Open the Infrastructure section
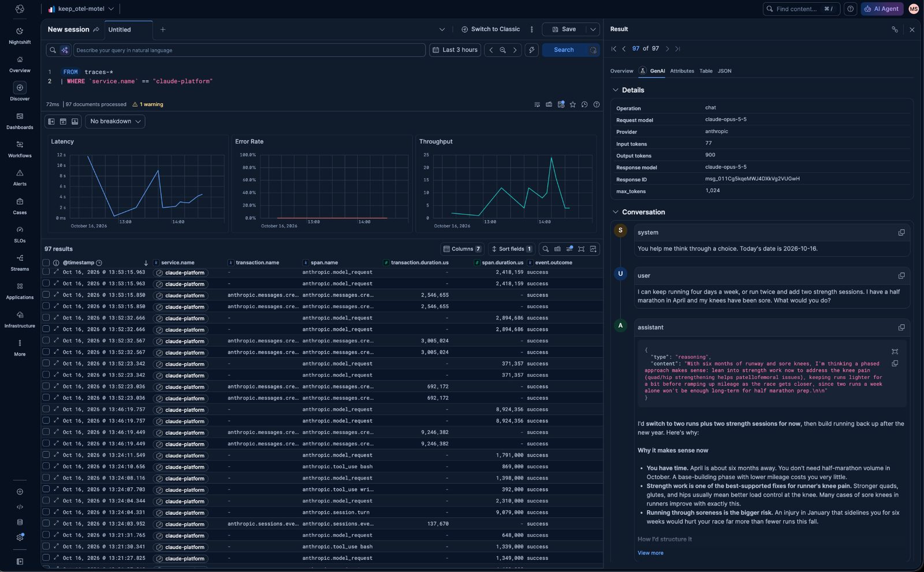Image resolution: width=924 pixels, height=572 pixels. pyautogui.click(x=20, y=319)
